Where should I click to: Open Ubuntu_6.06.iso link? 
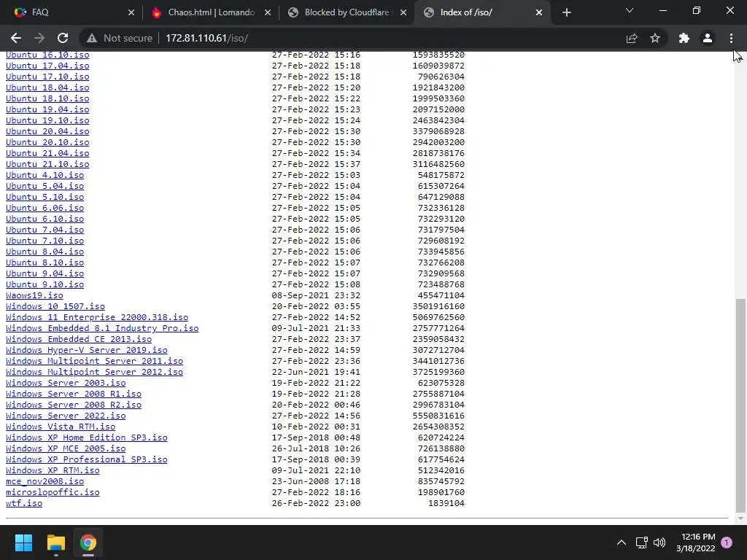(x=44, y=208)
